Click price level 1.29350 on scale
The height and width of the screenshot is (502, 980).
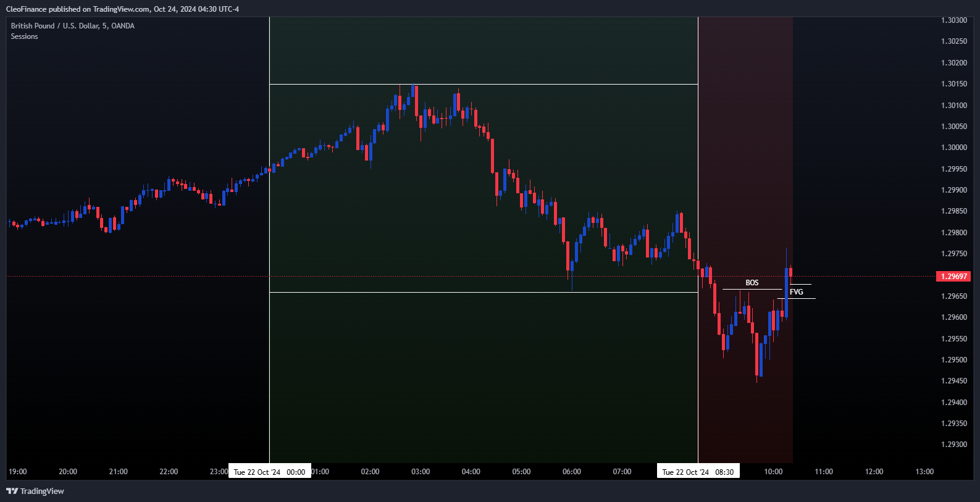954,424
